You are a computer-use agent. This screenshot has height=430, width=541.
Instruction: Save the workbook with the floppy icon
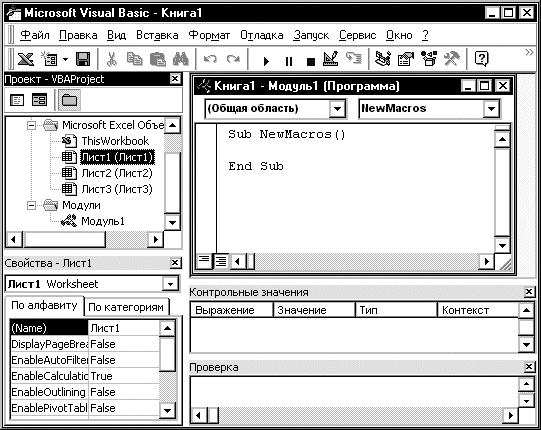pos(83,59)
